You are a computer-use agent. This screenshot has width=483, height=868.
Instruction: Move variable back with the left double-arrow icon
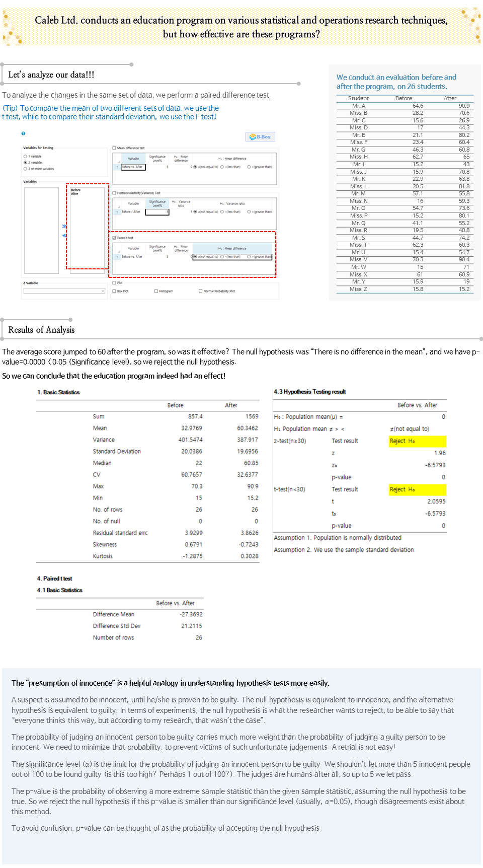(x=64, y=235)
